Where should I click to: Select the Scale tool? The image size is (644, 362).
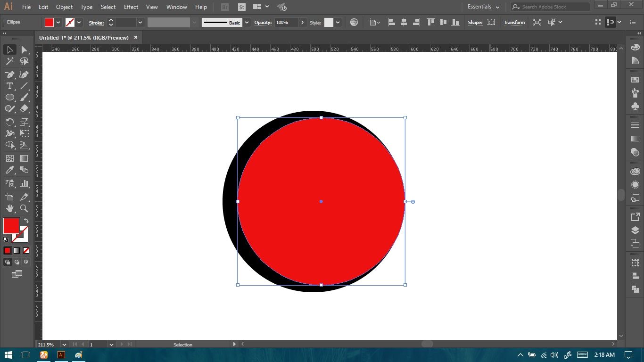(x=24, y=122)
